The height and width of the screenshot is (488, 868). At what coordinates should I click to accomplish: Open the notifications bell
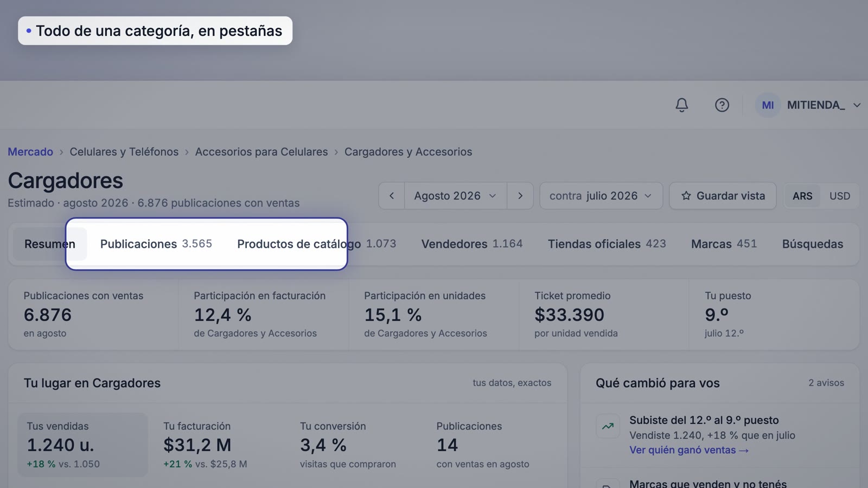pos(682,105)
